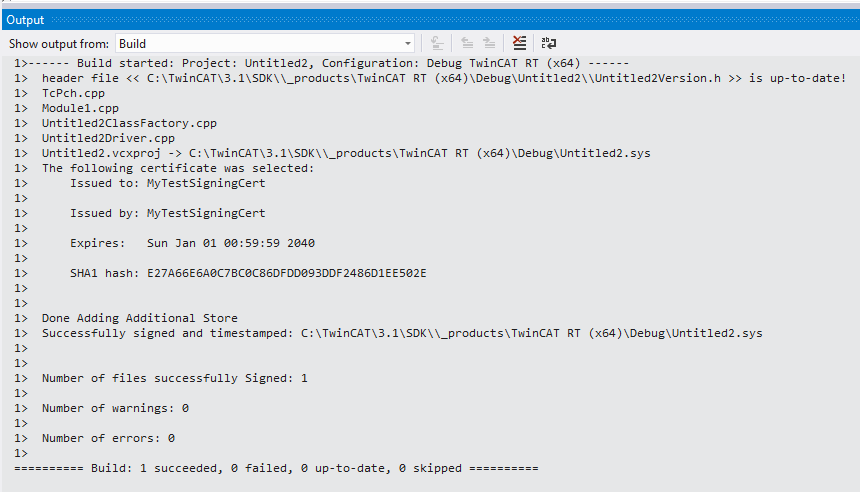Image resolution: width=860 pixels, height=492 pixels.
Task: Click the Untitled2Driver.cpp output line
Action: (x=108, y=138)
